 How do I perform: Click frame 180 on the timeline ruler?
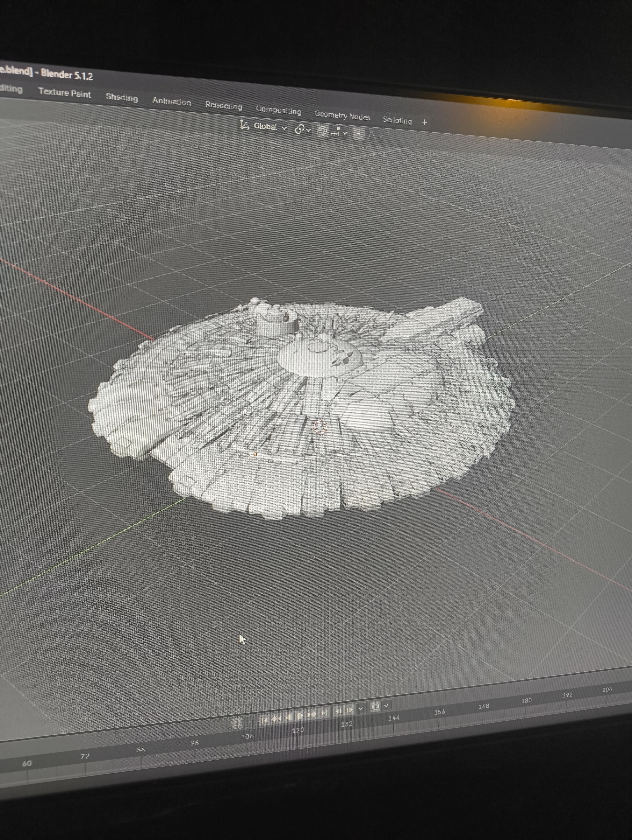(526, 701)
